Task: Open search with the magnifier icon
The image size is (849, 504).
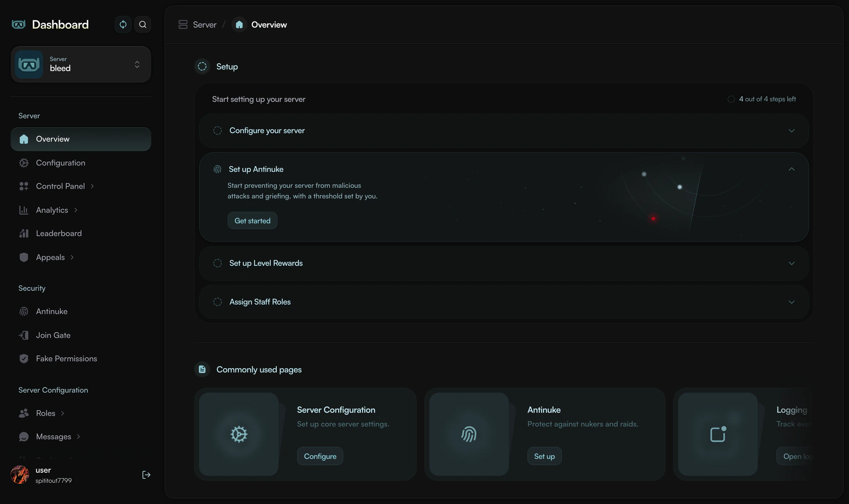Action: click(x=142, y=24)
